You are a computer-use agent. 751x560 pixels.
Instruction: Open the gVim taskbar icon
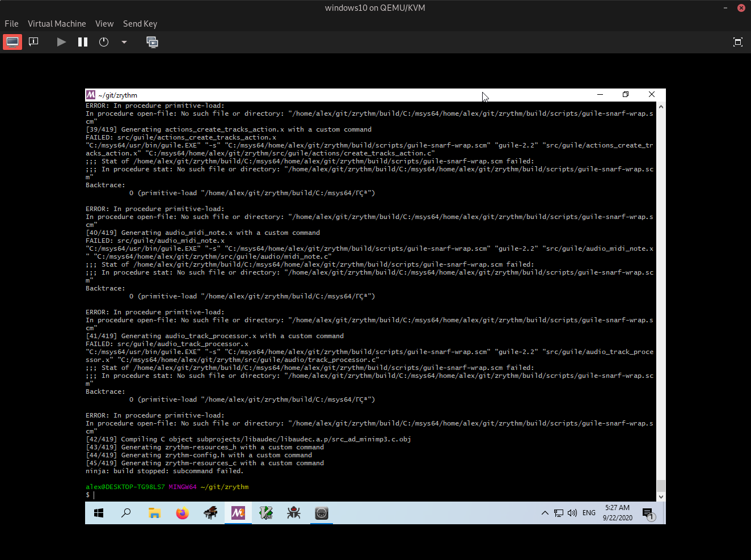pos(266,513)
